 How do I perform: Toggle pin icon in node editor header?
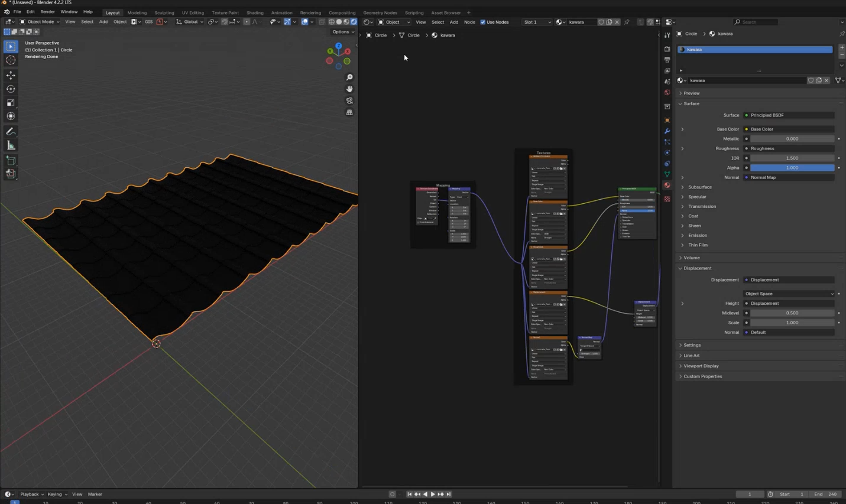click(627, 22)
